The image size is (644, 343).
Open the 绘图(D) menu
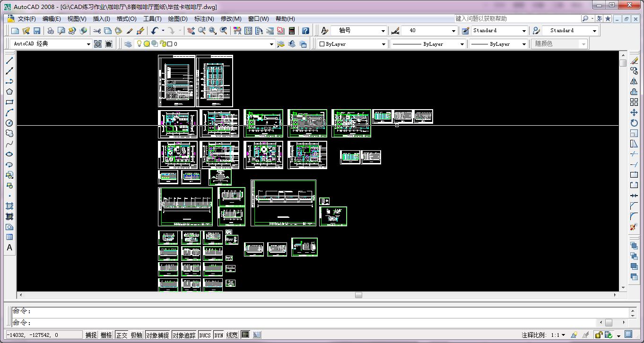pyautogui.click(x=178, y=19)
